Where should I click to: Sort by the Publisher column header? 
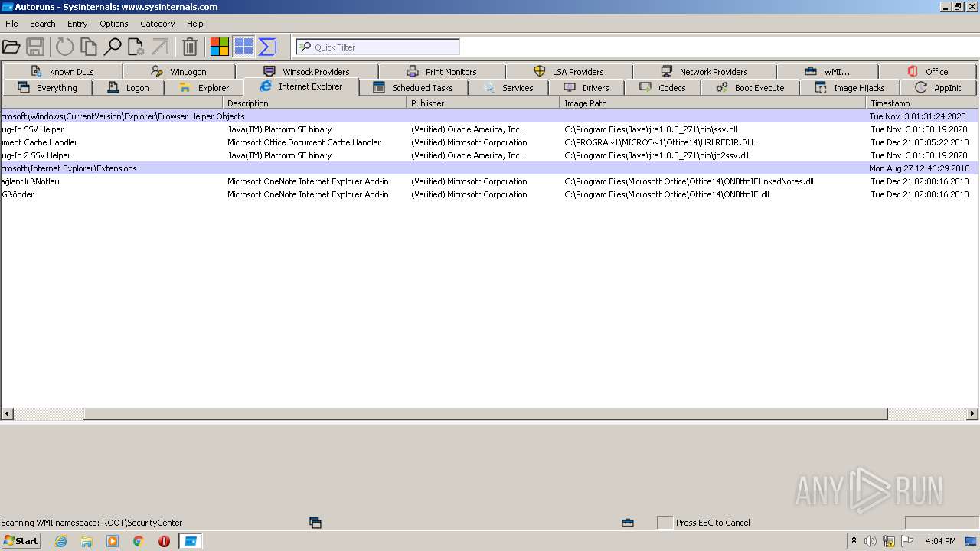tap(483, 103)
